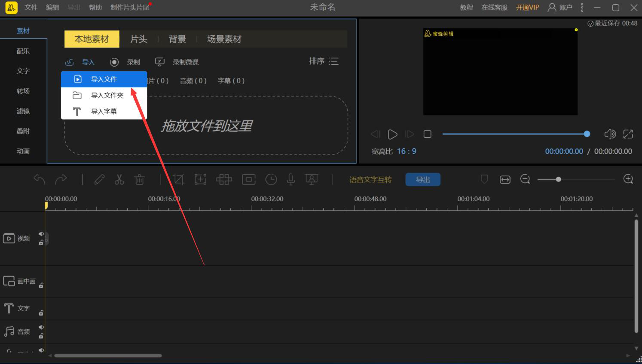Image resolution: width=642 pixels, height=364 pixels.
Task: Select the pencil edit tool
Action: click(x=99, y=179)
